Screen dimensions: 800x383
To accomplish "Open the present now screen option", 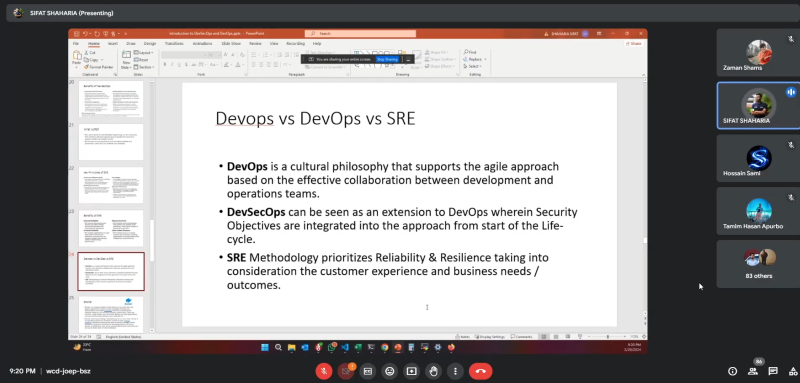I will 411,371.
